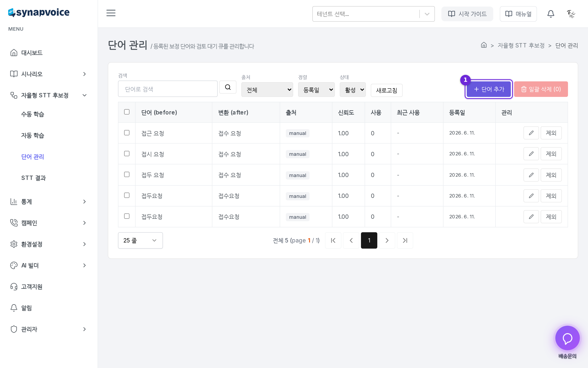This screenshot has width=588, height=368.
Task: Go to the first page of results
Action: point(333,240)
